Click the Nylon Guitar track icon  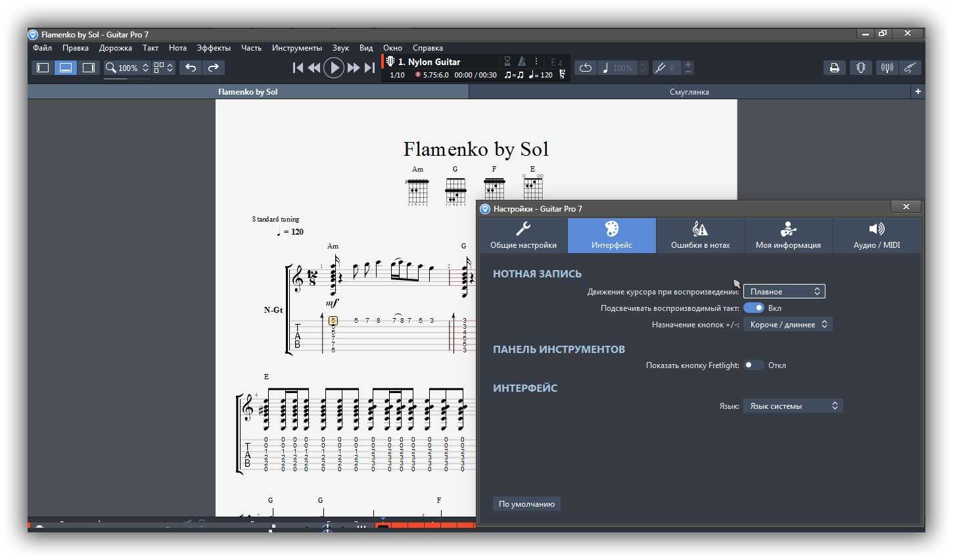(390, 62)
